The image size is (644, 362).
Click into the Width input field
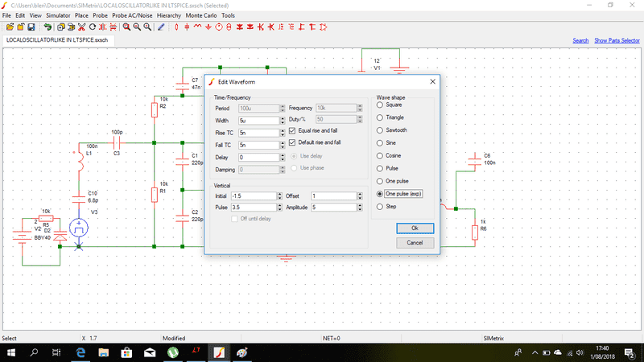point(258,121)
